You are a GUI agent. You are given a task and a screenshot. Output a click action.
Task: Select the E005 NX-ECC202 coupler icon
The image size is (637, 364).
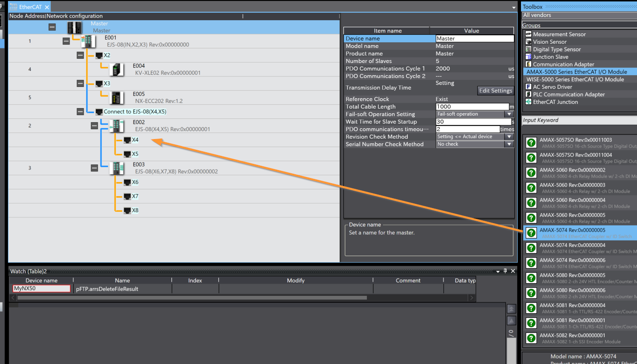click(x=117, y=98)
